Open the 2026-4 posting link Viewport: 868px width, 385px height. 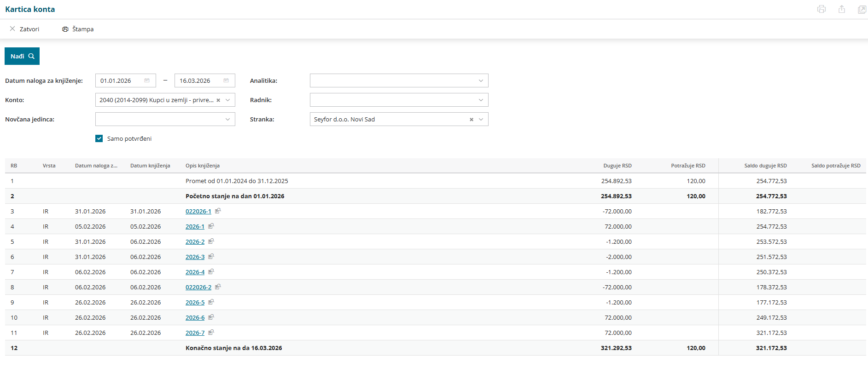(195, 272)
